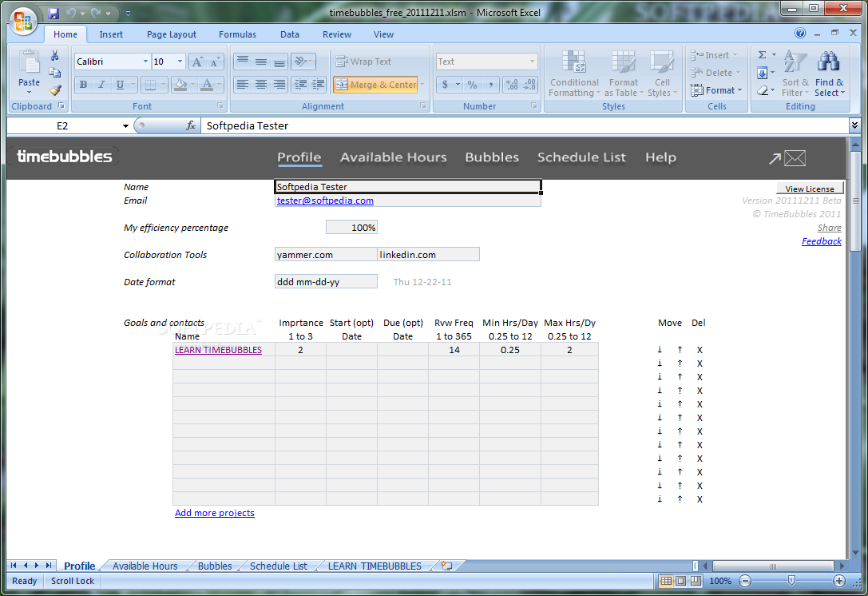This screenshot has width=868, height=596.
Task: Click Add more projects link
Action: (215, 513)
